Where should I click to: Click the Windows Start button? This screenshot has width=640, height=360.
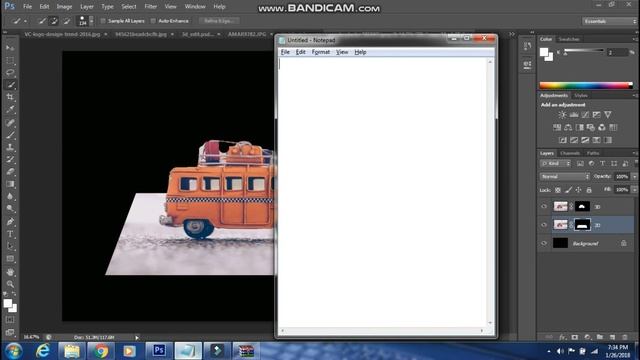[14, 351]
